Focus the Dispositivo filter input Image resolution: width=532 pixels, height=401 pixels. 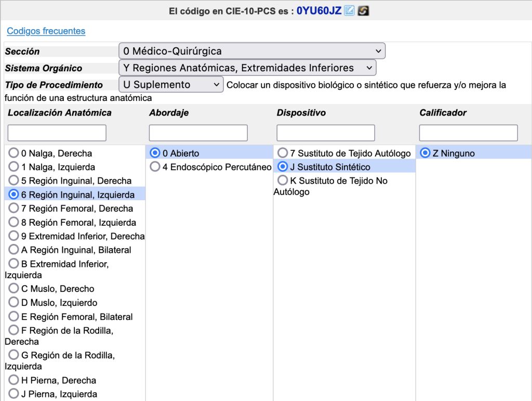point(326,133)
